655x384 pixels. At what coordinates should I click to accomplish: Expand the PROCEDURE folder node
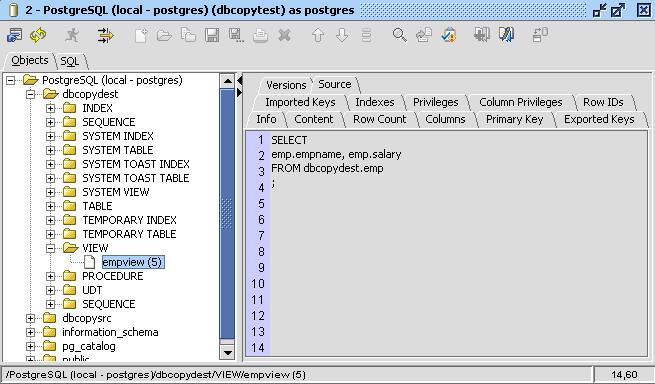pos(51,276)
